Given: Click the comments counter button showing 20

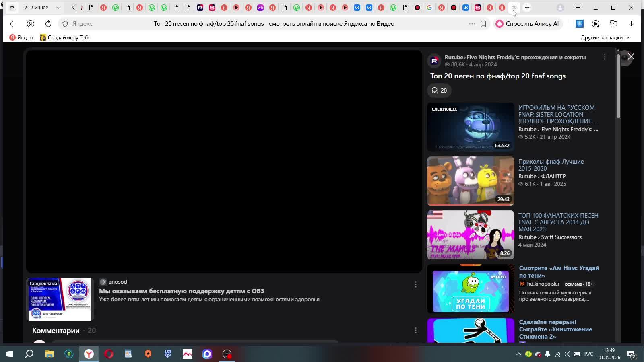Looking at the screenshot, I should tap(439, 90).
